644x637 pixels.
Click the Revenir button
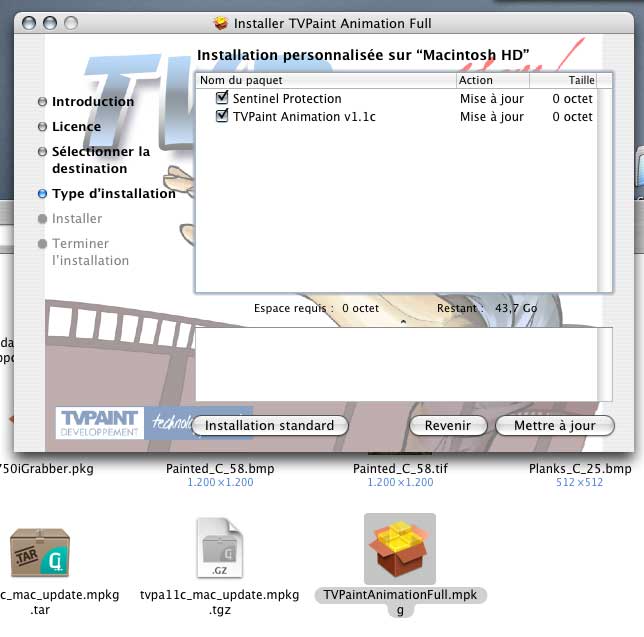click(448, 425)
